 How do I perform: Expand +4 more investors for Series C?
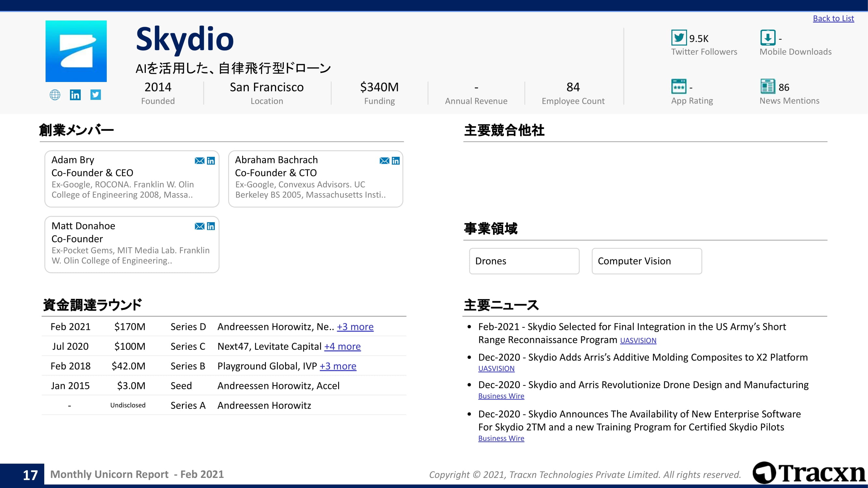342,346
